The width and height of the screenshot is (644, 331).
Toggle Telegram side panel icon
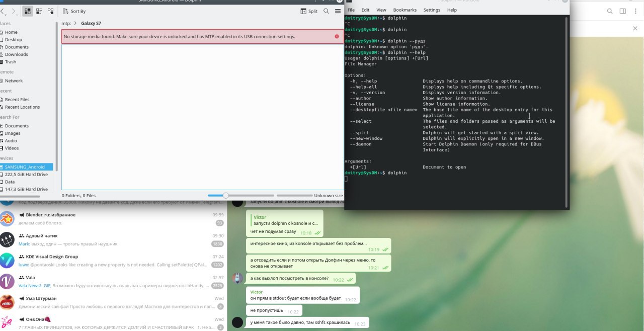click(622, 11)
